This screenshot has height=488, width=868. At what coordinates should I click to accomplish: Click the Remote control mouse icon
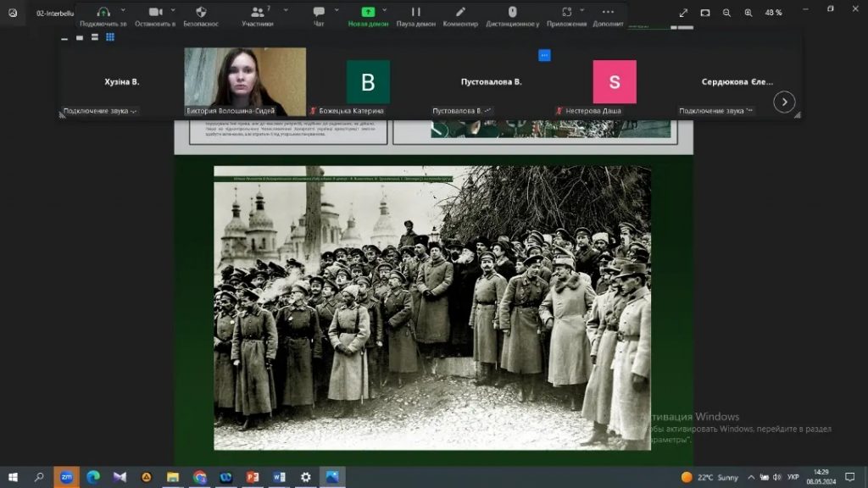[512, 12]
